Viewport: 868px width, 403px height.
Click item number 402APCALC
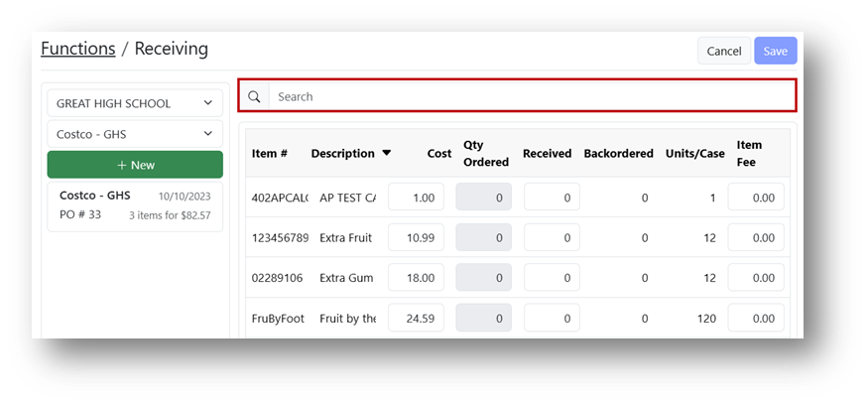pos(280,198)
